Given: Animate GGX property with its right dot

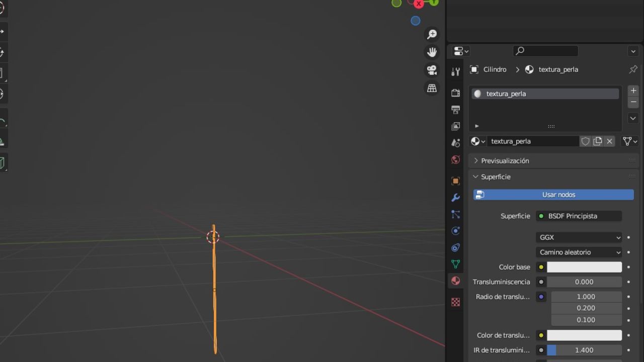Looking at the screenshot, I should [x=628, y=237].
